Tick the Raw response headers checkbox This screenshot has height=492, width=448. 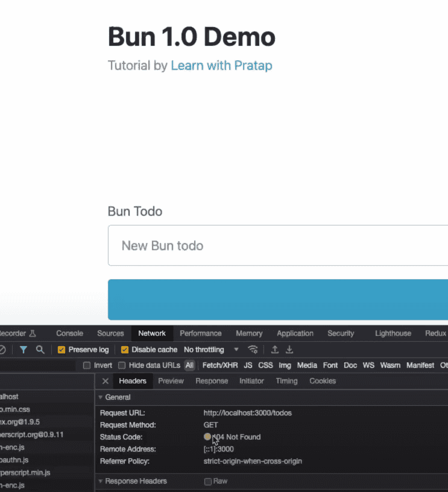click(x=207, y=481)
